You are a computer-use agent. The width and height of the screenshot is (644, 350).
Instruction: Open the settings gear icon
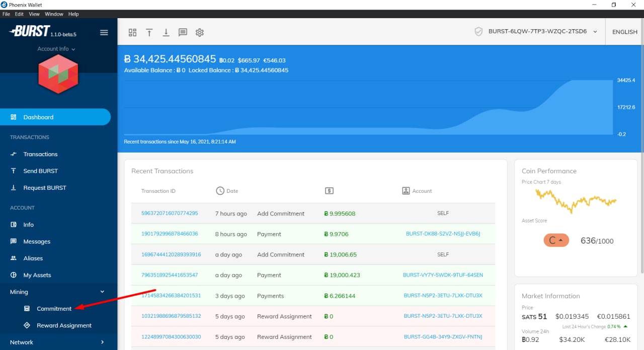[x=200, y=32]
